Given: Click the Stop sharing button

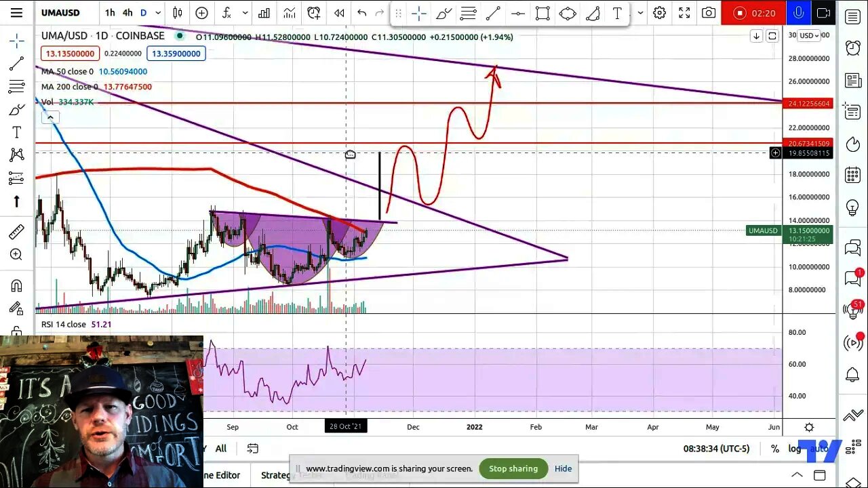Looking at the screenshot, I should pyautogui.click(x=513, y=468).
